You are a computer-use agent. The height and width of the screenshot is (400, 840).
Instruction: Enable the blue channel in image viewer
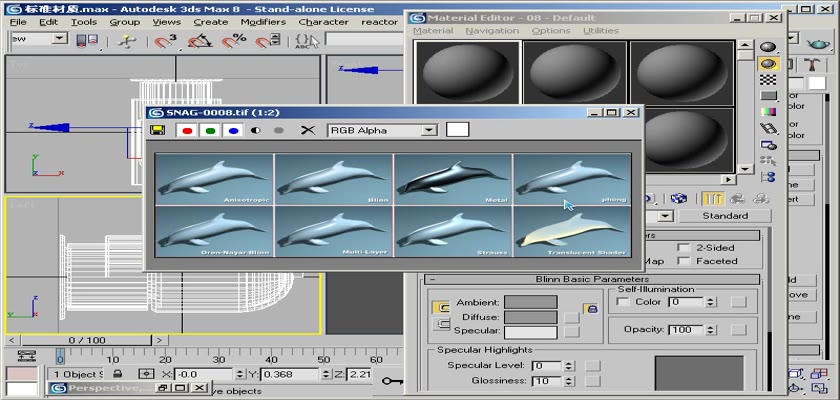click(x=233, y=130)
